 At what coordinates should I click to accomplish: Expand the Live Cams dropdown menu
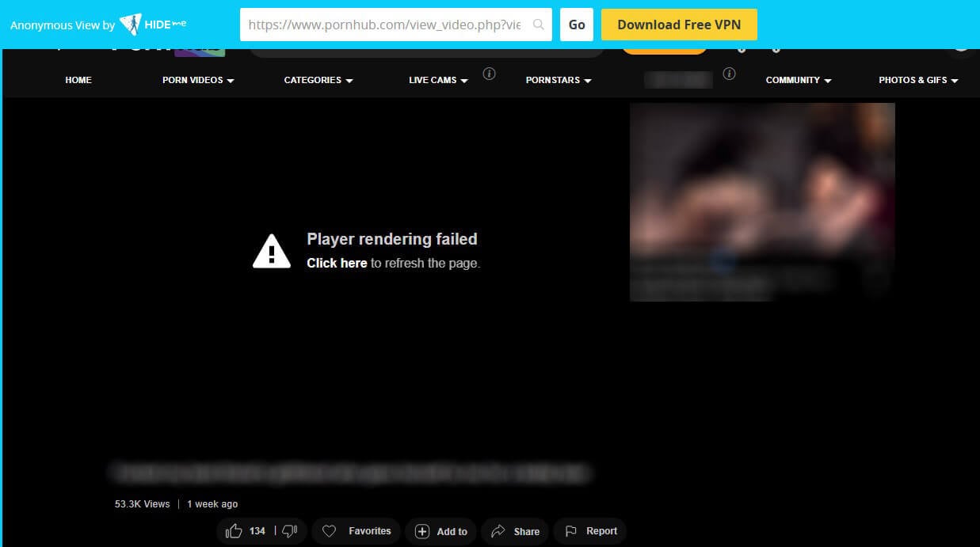click(x=438, y=80)
